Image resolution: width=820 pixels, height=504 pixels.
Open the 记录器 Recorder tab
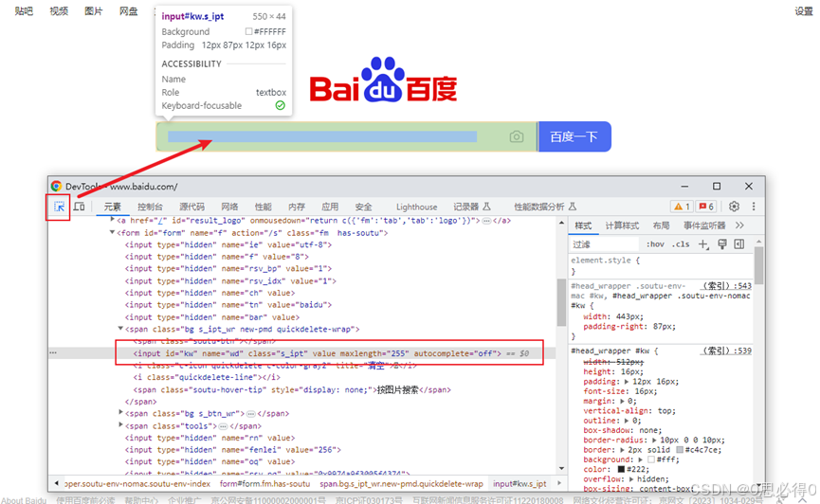pyautogui.click(x=472, y=207)
